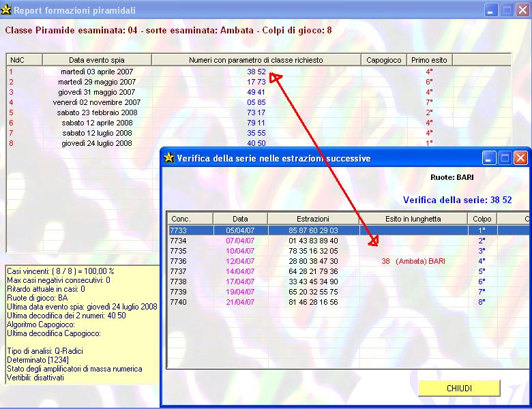532x409 pixels.
Task: Click numbers 40 50 in report table
Action: point(256,143)
